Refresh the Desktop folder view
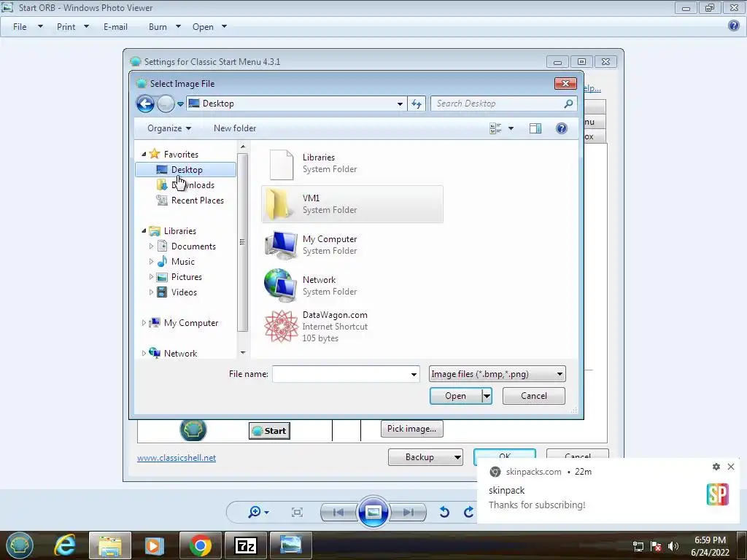Viewport: 747px width, 560px height. click(417, 104)
